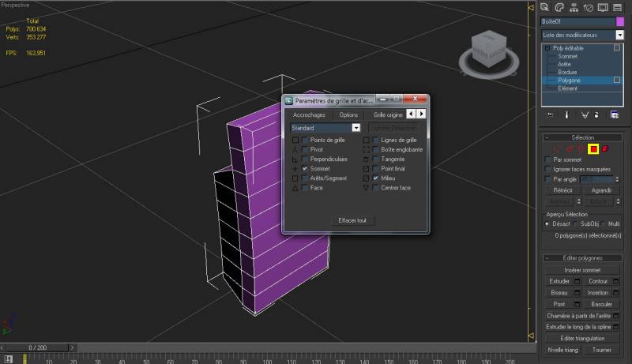The image size is (632, 364).
Task: Select the Element sub-object selection icon
Action: click(x=604, y=148)
